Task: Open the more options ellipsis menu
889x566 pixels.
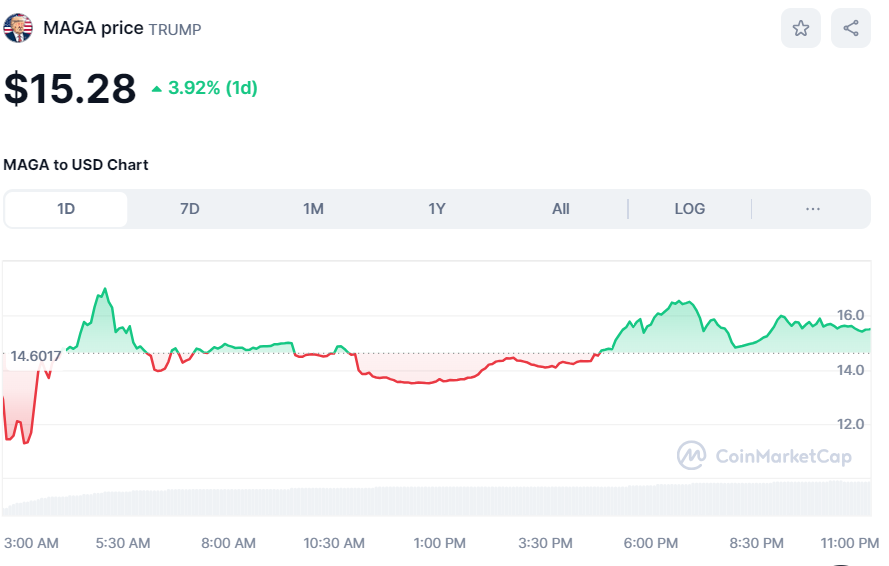Action: point(812,209)
